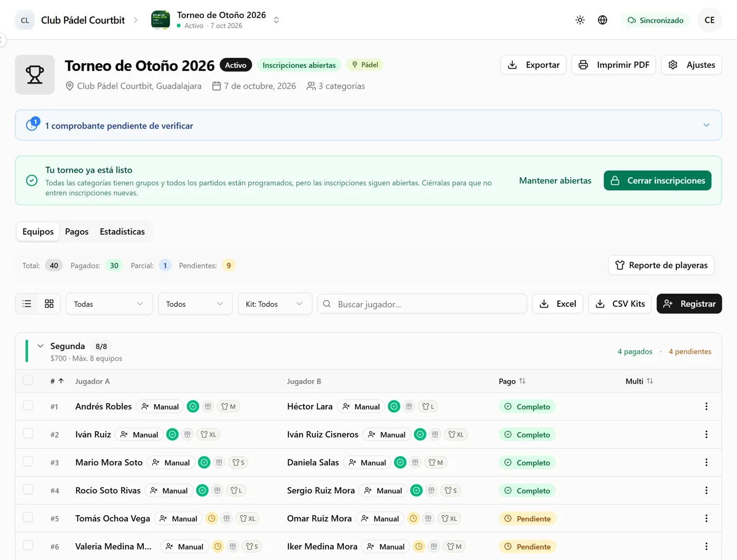Click the tournament trophy icon
This screenshot has width=737, height=560.
[x=35, y=75]
